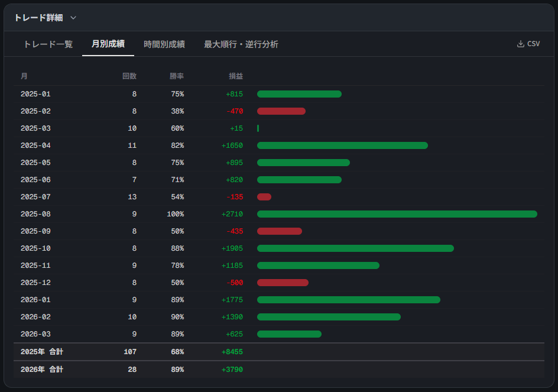The height and width of the screenshot is (392, 558).
Task: Click the -500 loss value
Action: pyautogui.click(x=235, y=283)
